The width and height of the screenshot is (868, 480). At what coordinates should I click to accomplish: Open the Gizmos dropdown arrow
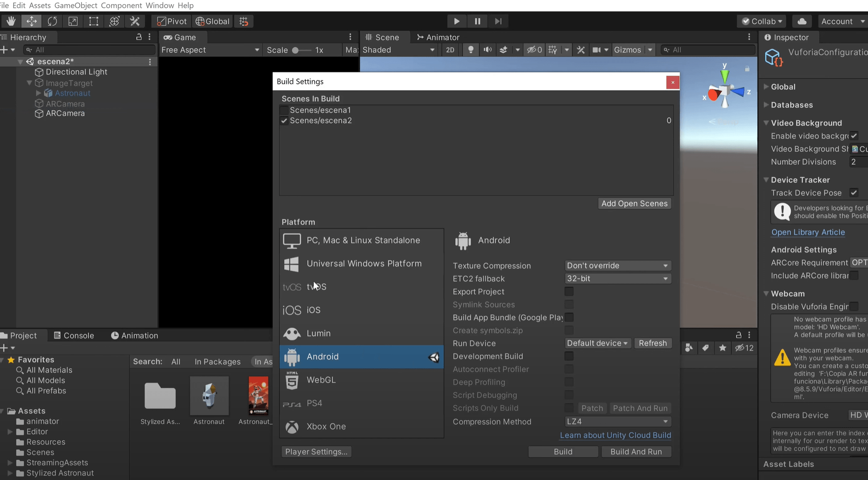click(x=650, y=50)
